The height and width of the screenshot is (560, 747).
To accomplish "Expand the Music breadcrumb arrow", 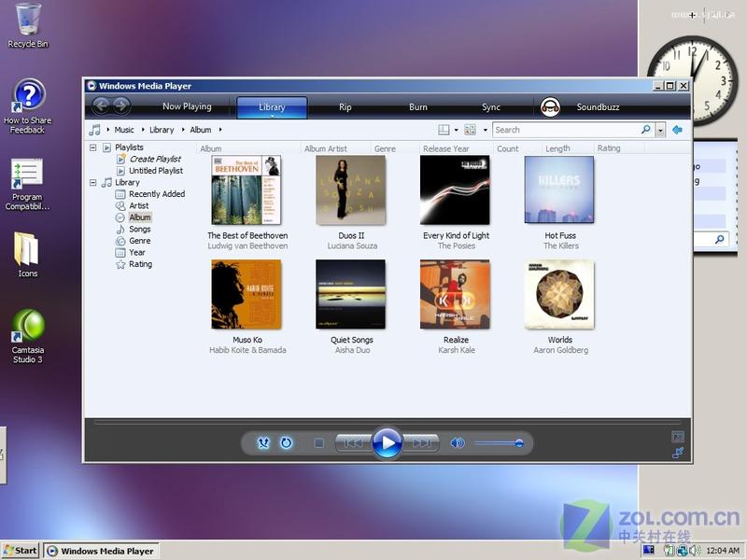I will (x=108, y=130).
